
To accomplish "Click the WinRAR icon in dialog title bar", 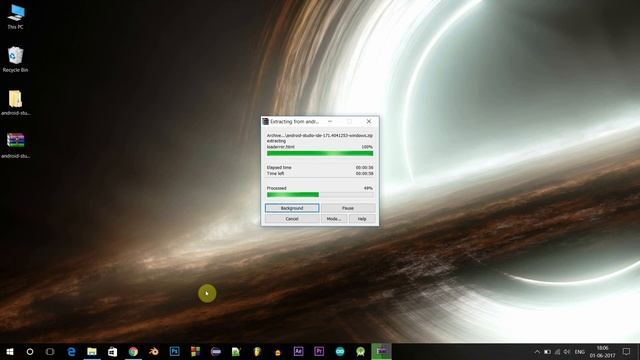I will 265,121.
